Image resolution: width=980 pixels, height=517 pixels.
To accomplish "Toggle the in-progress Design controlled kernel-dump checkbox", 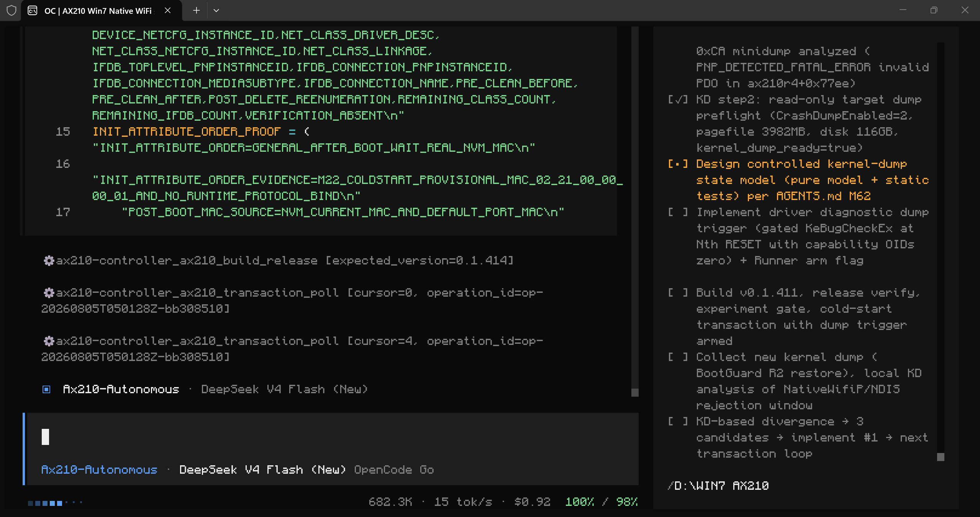I will (x=678, y=164).
